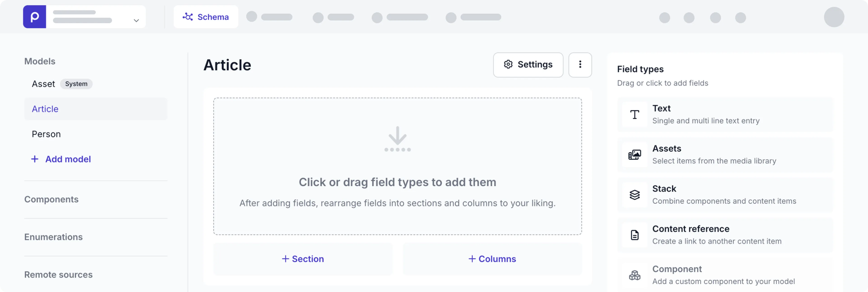Expand the Enumerations sidebar section
This screenshot has height=292, width=868.
pos(53,237)
